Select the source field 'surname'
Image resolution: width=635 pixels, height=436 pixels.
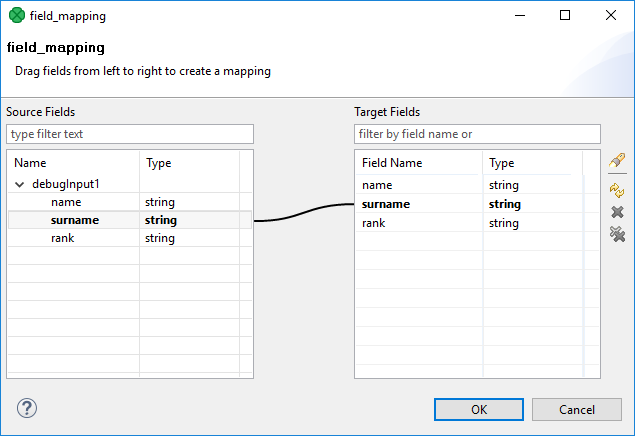click(x=74, y=220)
